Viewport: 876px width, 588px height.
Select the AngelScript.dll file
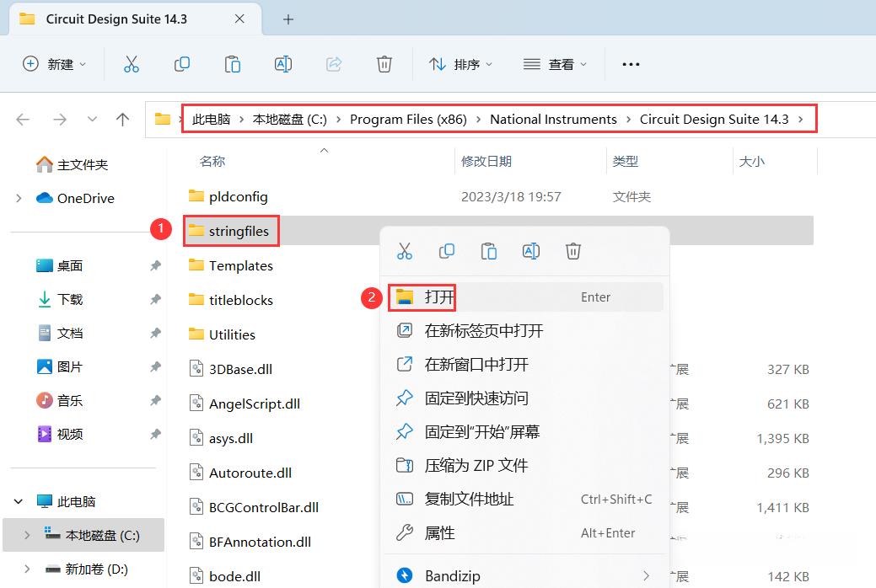(245, 404)
